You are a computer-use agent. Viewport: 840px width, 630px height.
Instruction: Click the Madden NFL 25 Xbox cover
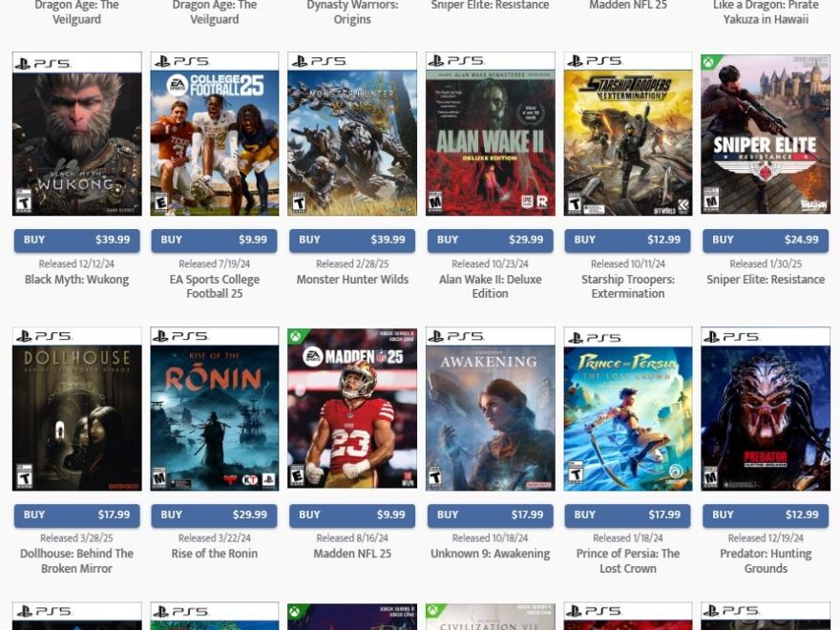[x=352, y=409]
